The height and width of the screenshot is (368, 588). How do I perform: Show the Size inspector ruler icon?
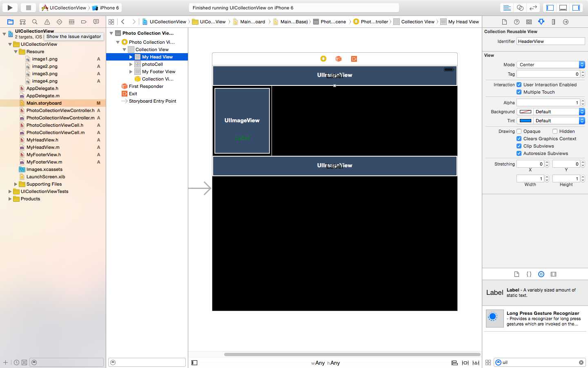553,22
